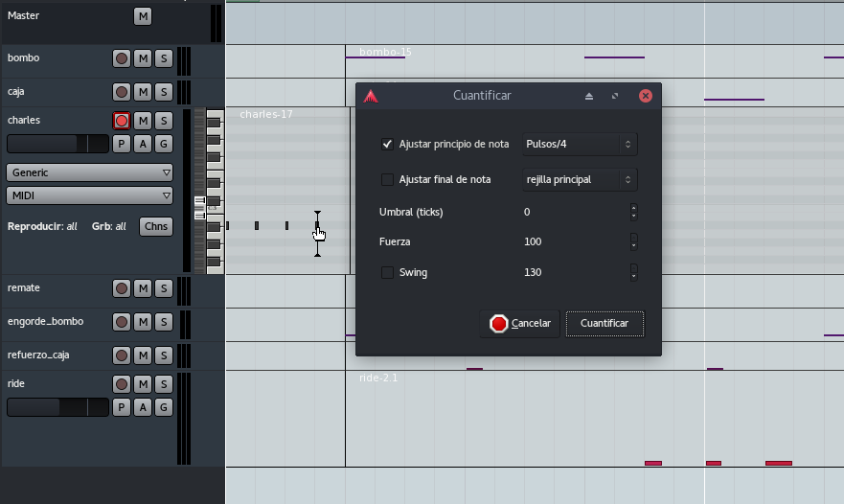Mute the caja track
Screen dimensions: 844x504
click(143, 92)
